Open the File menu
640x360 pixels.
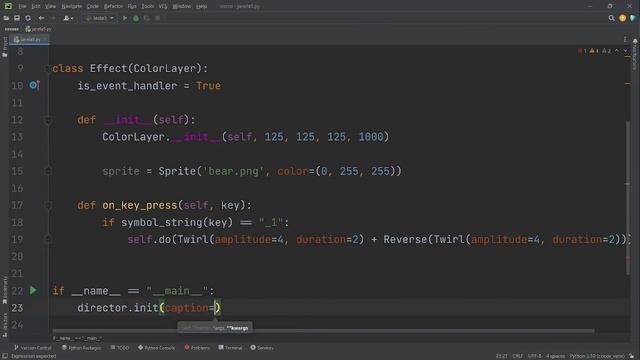(x=22, y=6)
